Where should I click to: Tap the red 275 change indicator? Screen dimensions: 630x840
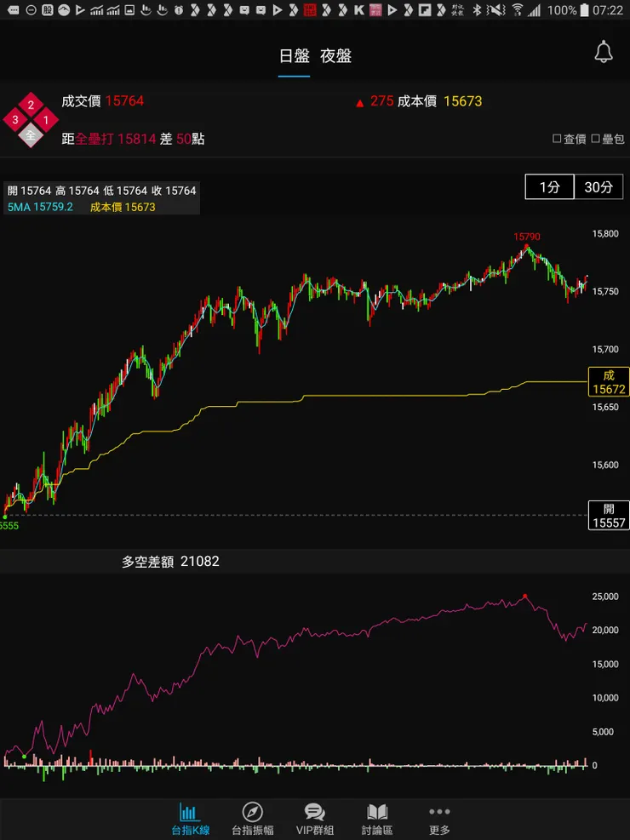click(x=375, y=101)
